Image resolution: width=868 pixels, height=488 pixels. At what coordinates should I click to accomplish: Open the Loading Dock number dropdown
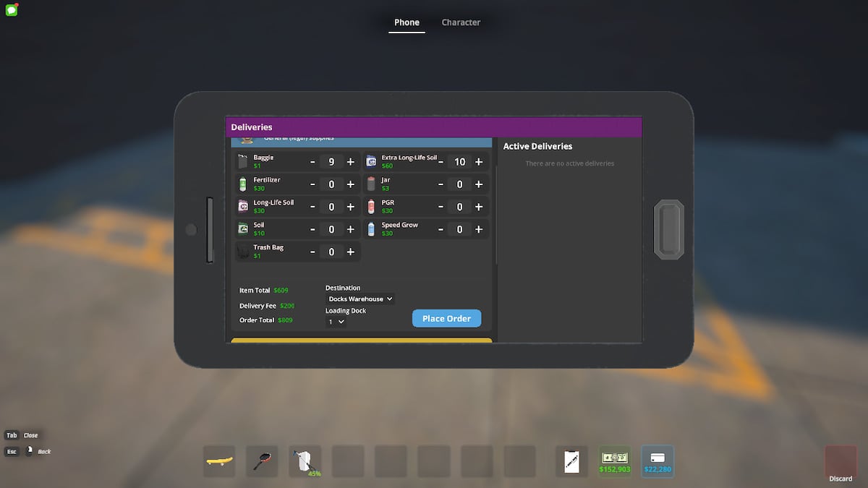pos(336,322)
